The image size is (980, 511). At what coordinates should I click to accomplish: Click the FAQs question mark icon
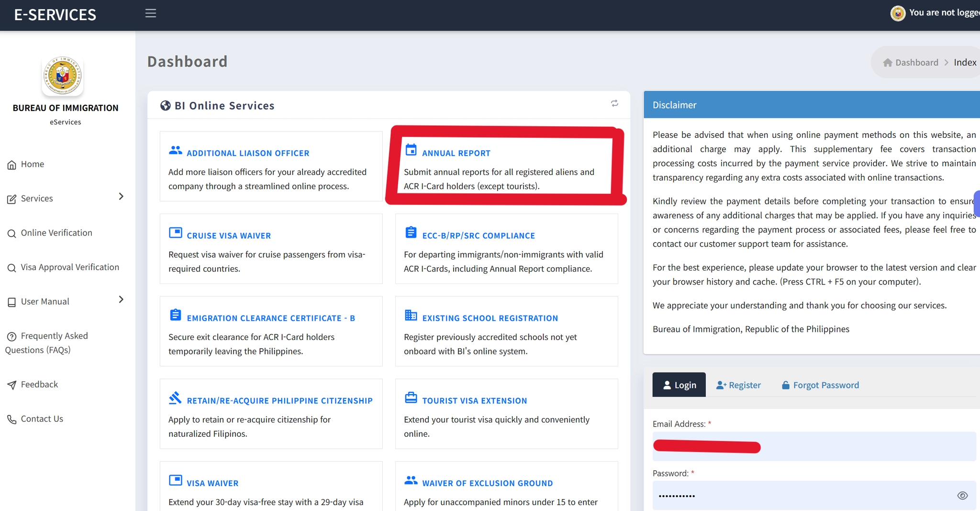(x=12, y=337)
